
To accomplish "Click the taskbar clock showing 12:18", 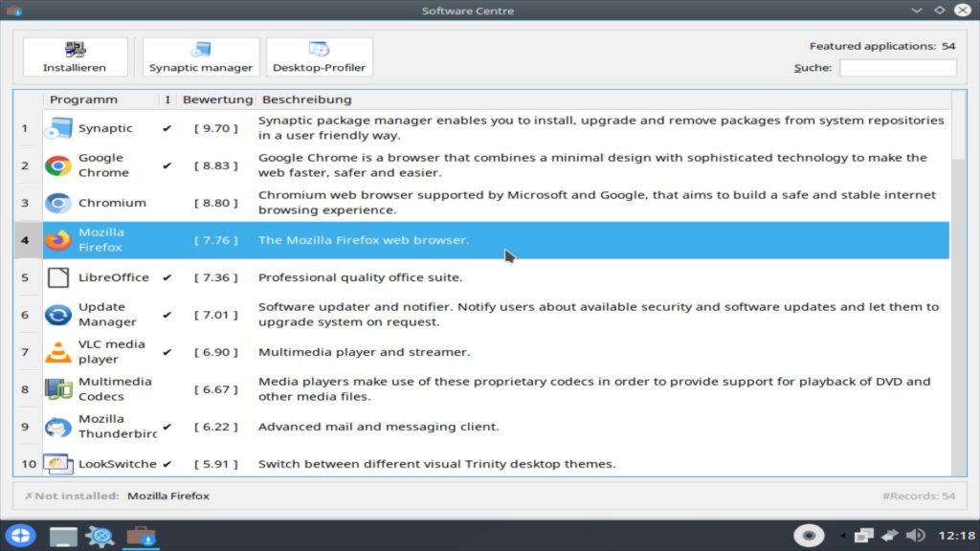I will tap(956, 536).
